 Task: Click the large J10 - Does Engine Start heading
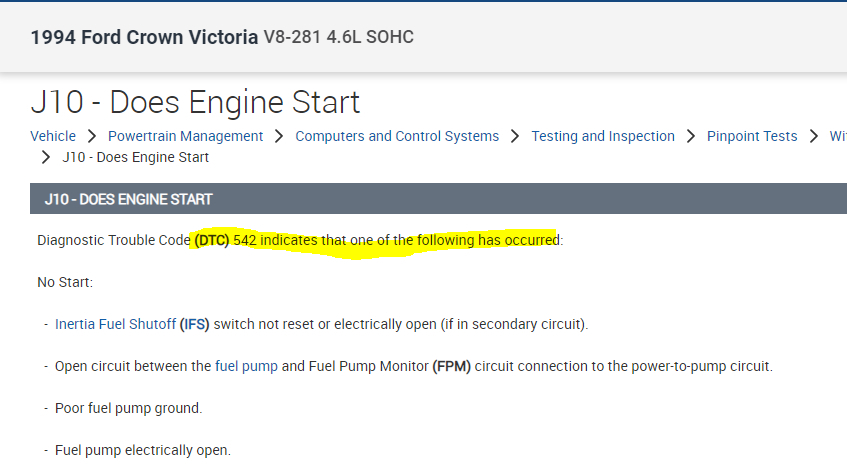[195, 102]
